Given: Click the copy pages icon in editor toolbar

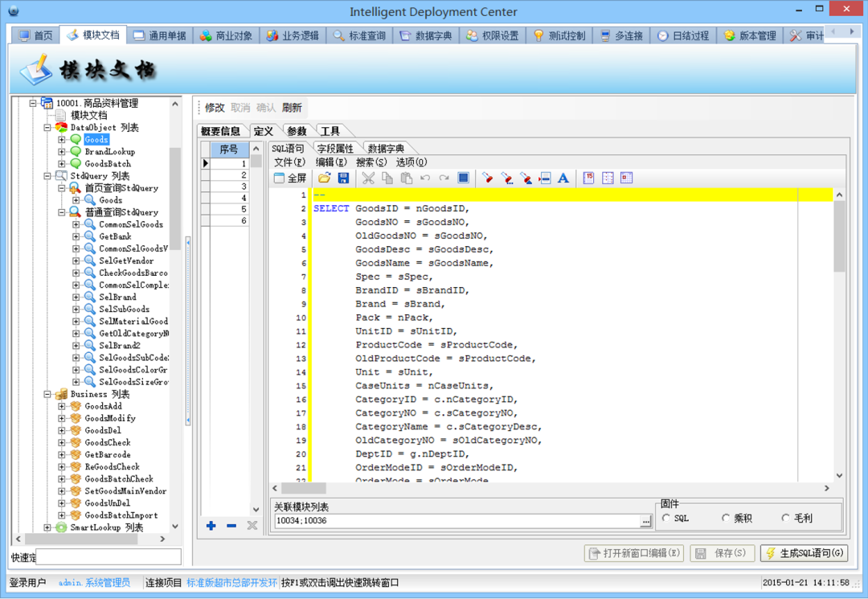Looking at the screenshot, I should point(387,178).
